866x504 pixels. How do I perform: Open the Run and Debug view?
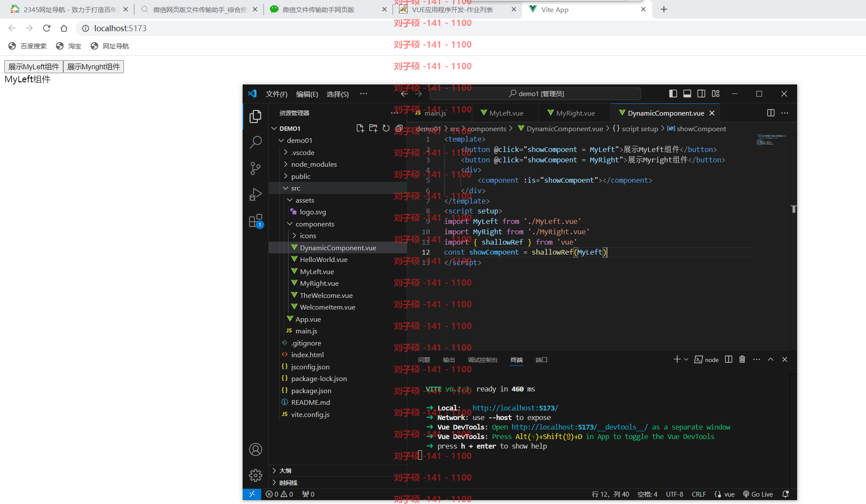pyautogui.click(x=256, y=194)
